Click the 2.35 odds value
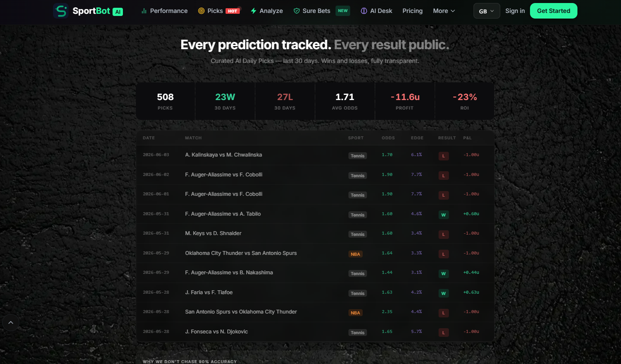 [387, 312]
